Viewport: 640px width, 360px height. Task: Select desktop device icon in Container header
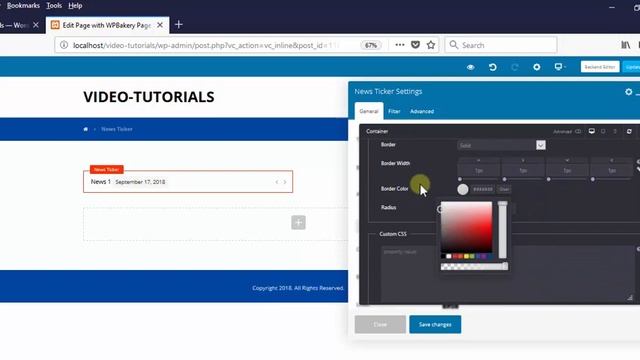coord(591,131)
